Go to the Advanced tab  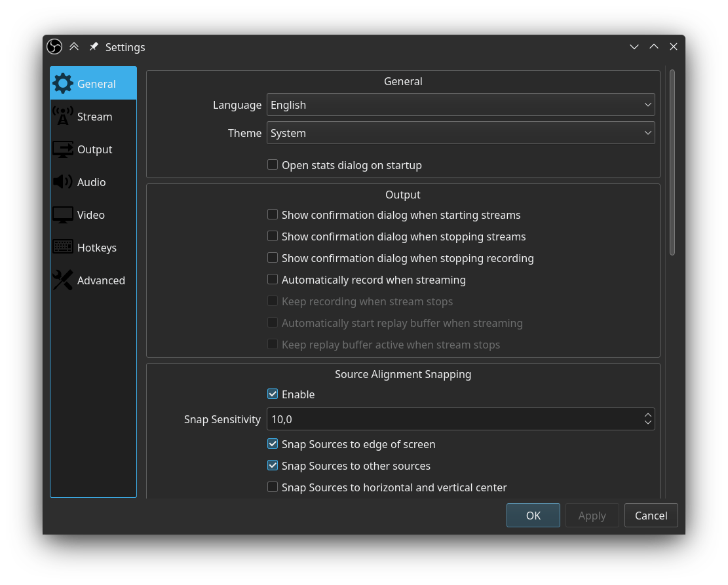[93, 280]
